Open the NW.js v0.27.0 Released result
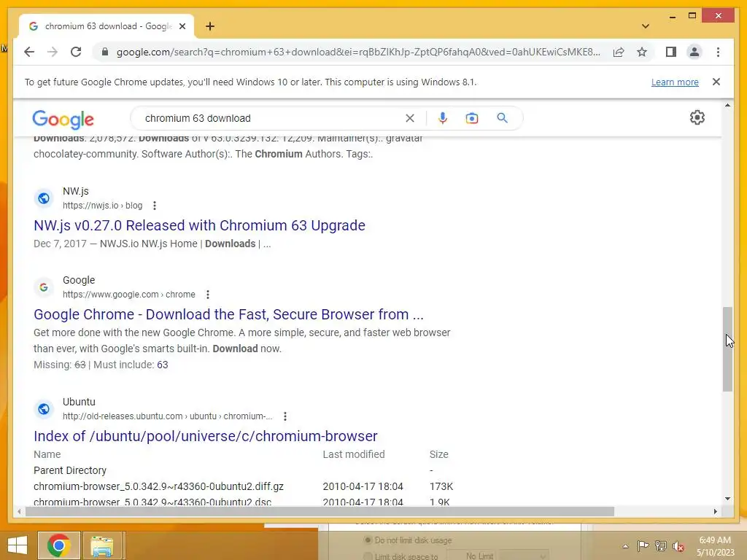 pos(199,225)
